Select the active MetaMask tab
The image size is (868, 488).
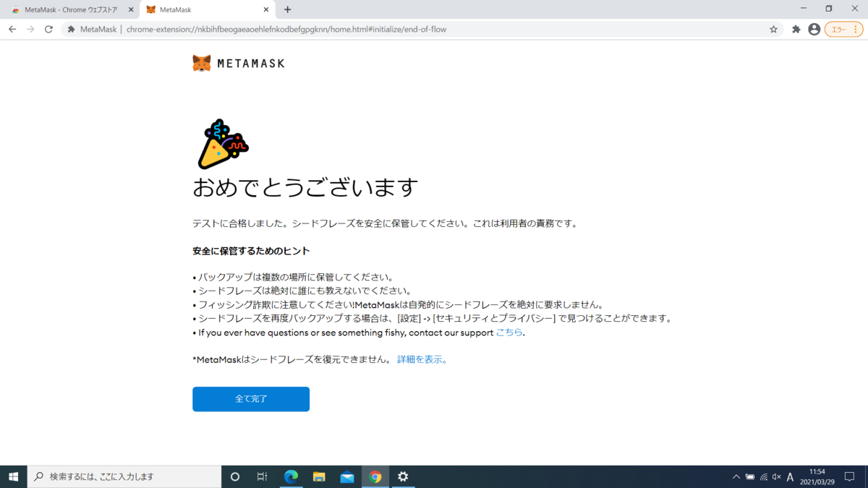tap(206, 9)
